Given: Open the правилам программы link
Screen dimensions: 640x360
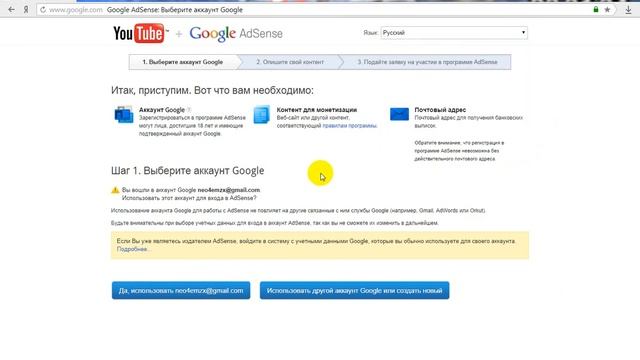Looking at the screenshot, I should [349, 126].
